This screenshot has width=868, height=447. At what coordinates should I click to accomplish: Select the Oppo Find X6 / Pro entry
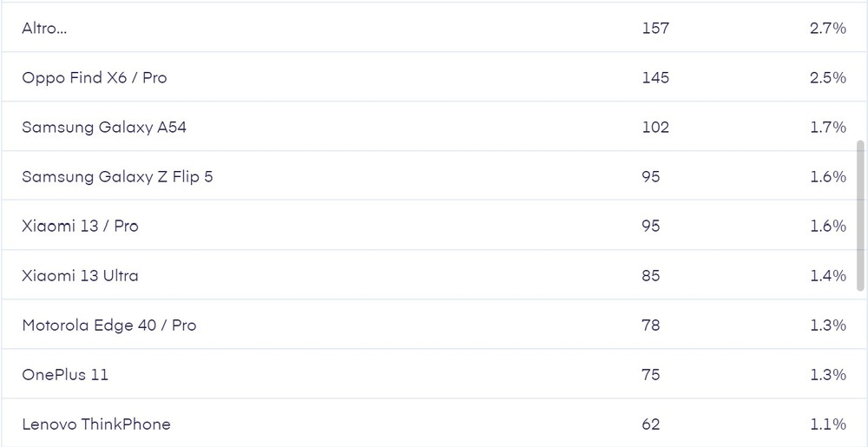click(95, 78)
